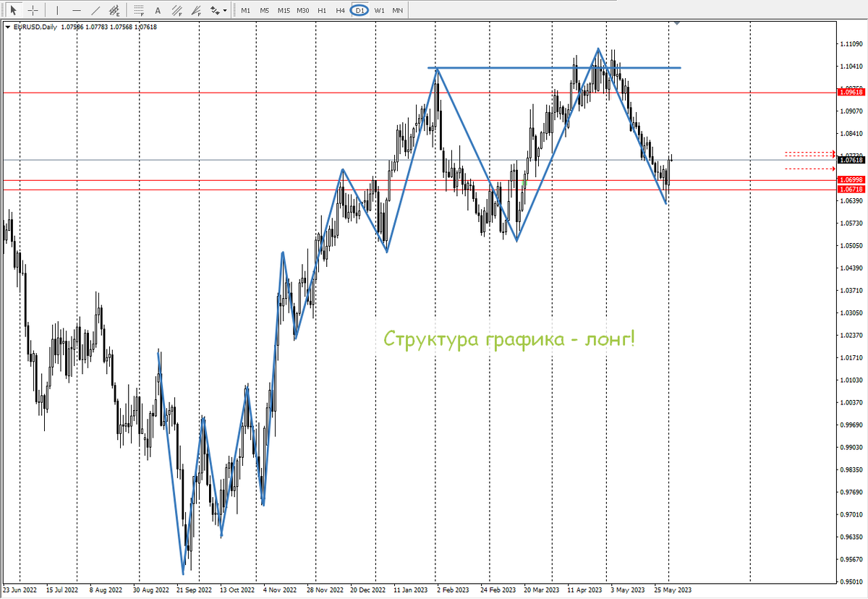Switch chart to M15 timeframe
The height and width of the screenshot is (599, 868).
pyautogui.click(x=284, y=10)
